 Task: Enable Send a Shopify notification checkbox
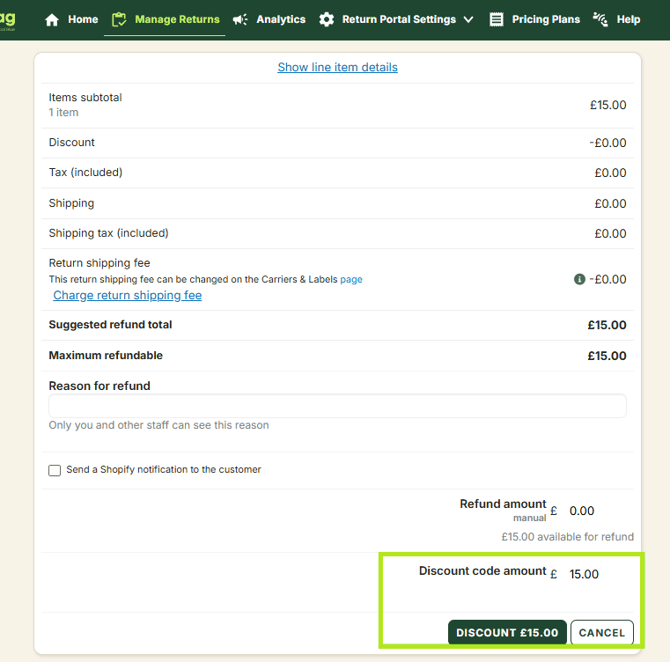tap(55, 470)
